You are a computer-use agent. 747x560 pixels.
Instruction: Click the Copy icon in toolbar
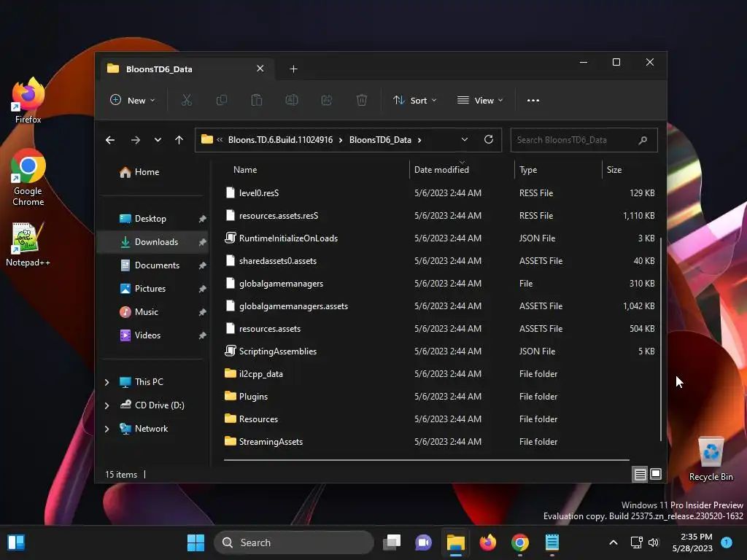pos(222,100)
